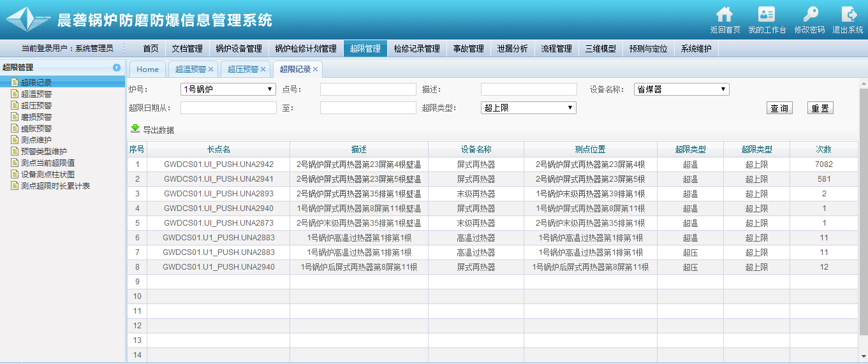Screen dimensions: 868x364
Task: Click the table's vertical scrollbar
Action: (863, 210)
